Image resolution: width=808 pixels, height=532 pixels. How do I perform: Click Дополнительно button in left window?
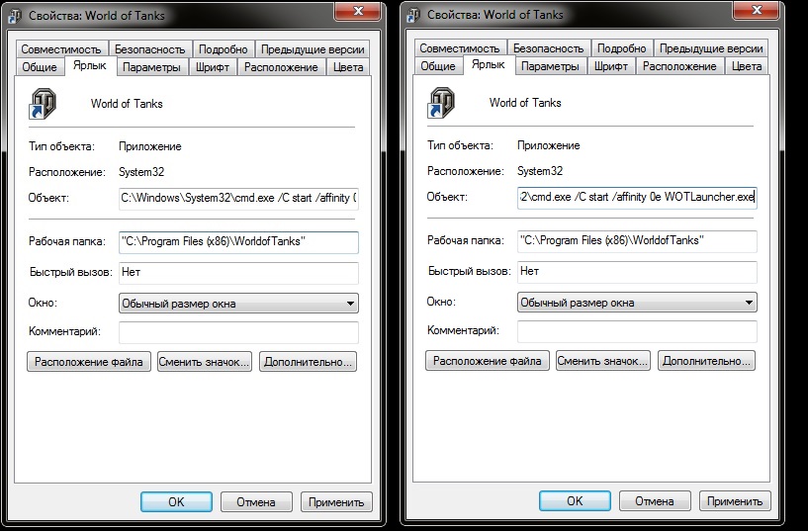[x=309, y=362]
